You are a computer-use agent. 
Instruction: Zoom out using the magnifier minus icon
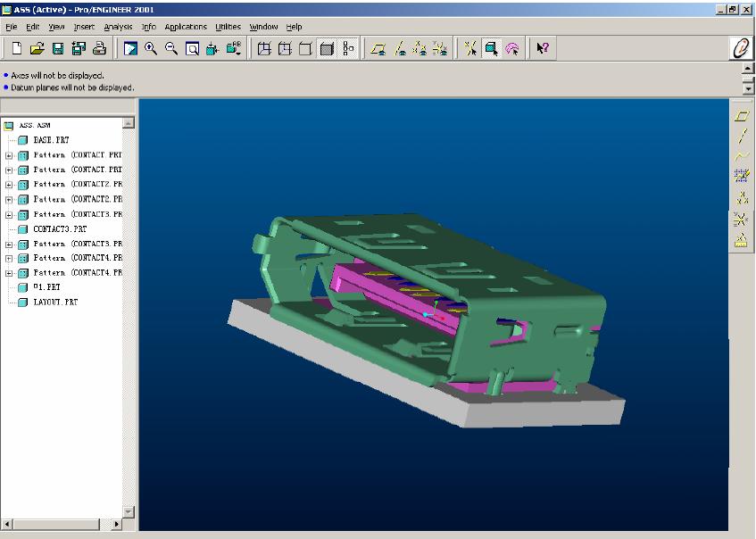pos(171,49)
